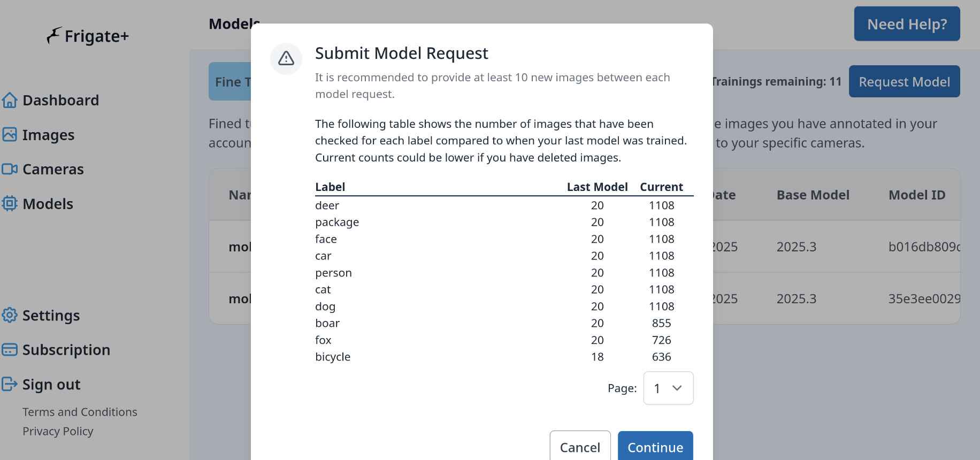
Task: Open the Need Help? button
Action: click(x=907, y=24)
